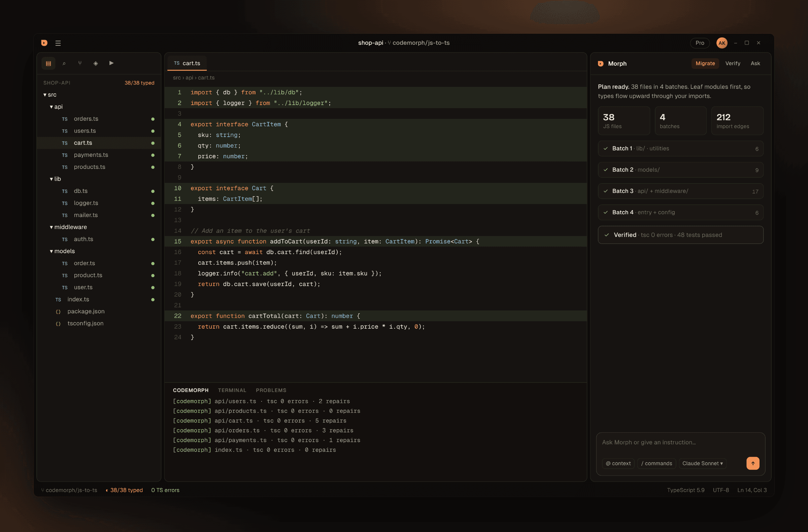Select the cart.ts editor tab
The image size is (808, 532).
(187, 64)
